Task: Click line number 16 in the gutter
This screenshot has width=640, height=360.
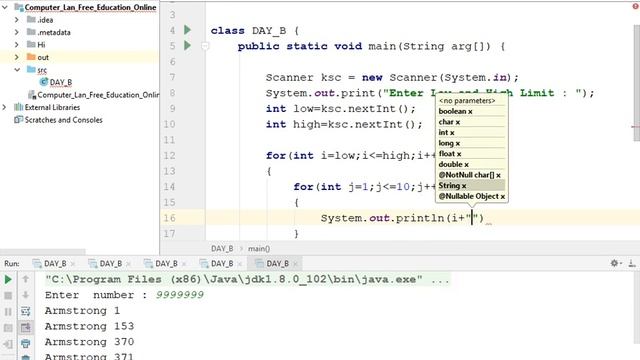Action: [x=169, y=218]
